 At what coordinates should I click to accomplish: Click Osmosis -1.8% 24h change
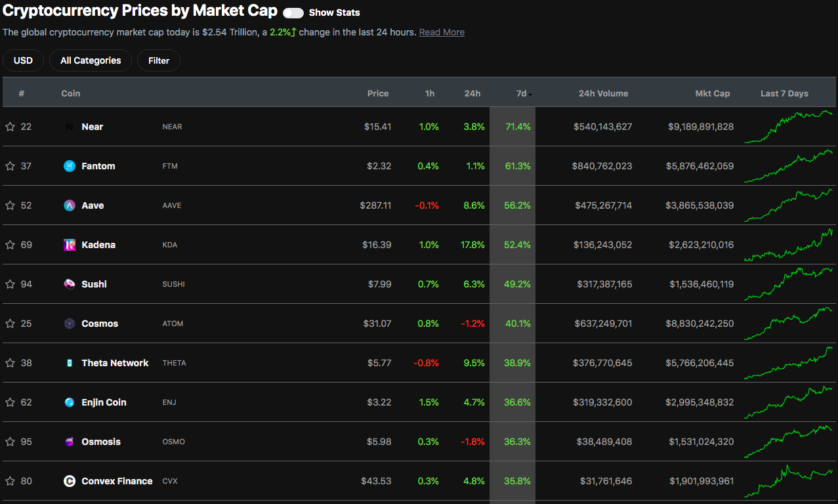pyautogui.click(x=472, y=442)
